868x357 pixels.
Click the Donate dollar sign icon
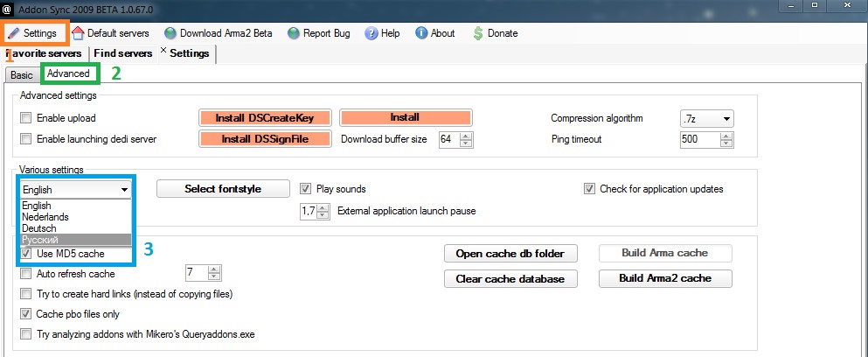coord(478,33)
